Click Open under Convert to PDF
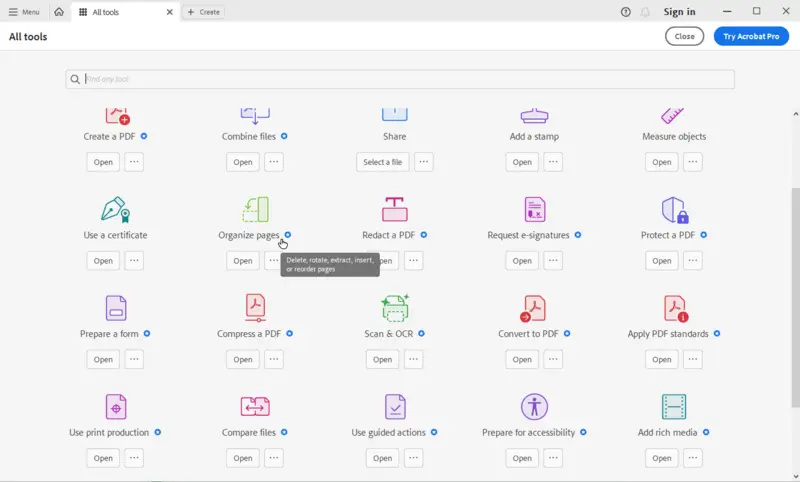This screenshot has width=800, height=482. [522, 359]
